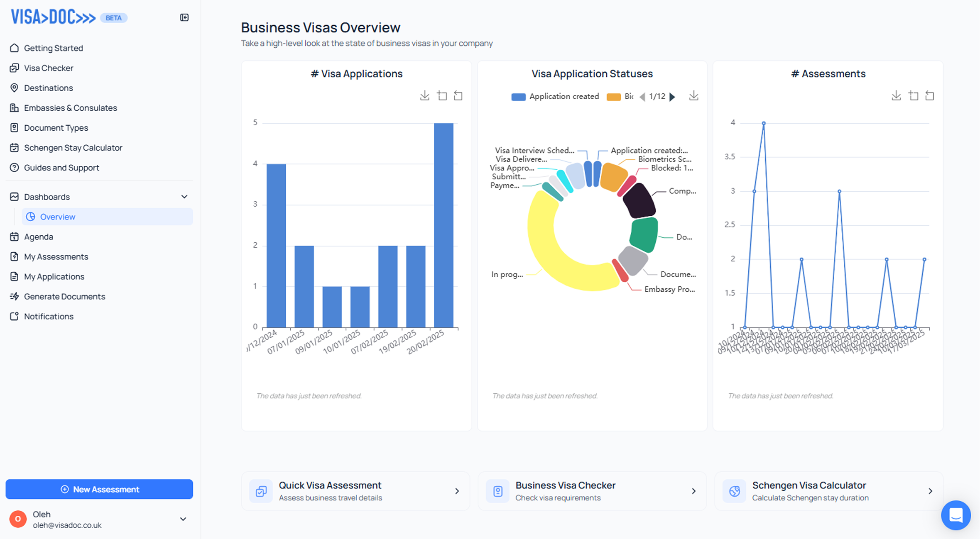Collapse the Dashboards section chevron
The image size is (980, 539).
184,197
